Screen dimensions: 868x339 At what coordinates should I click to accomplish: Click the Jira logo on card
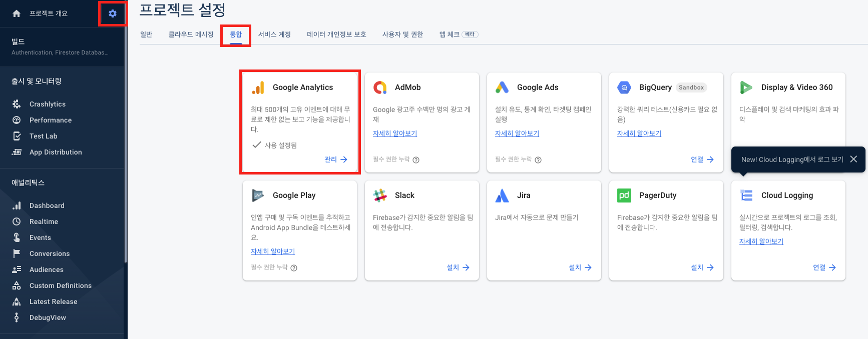pos(502,195)
